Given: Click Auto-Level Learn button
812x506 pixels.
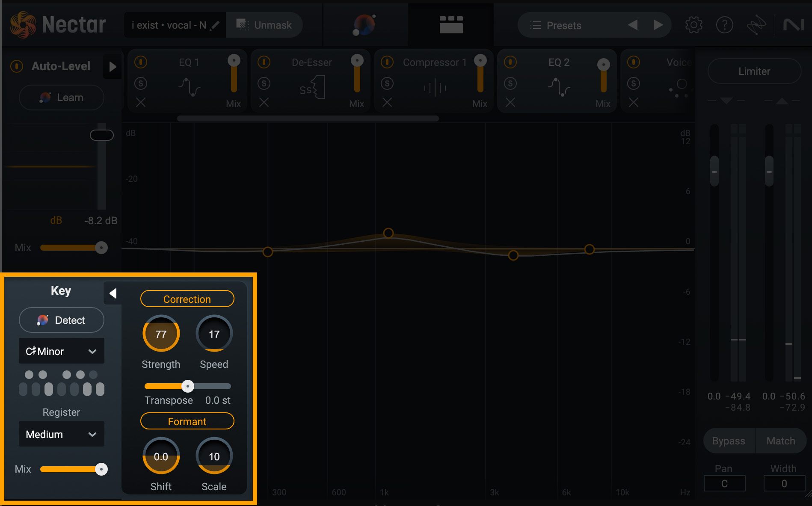Looking at the screenshot, I should pos(62,98).
